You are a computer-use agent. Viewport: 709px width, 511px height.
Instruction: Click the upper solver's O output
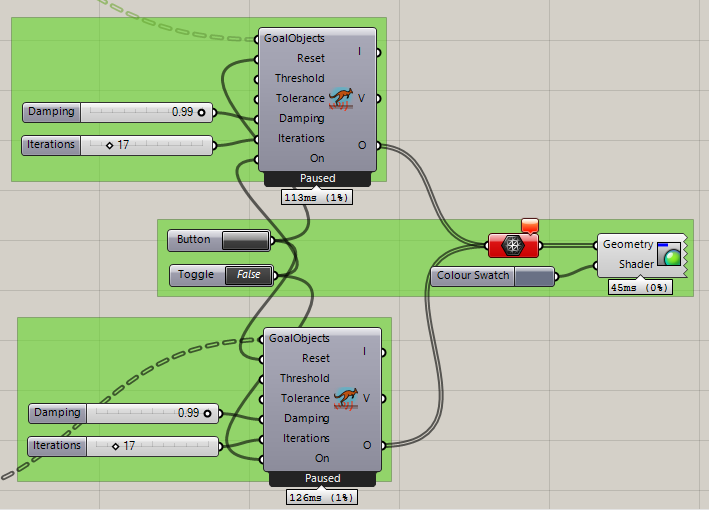362,145
